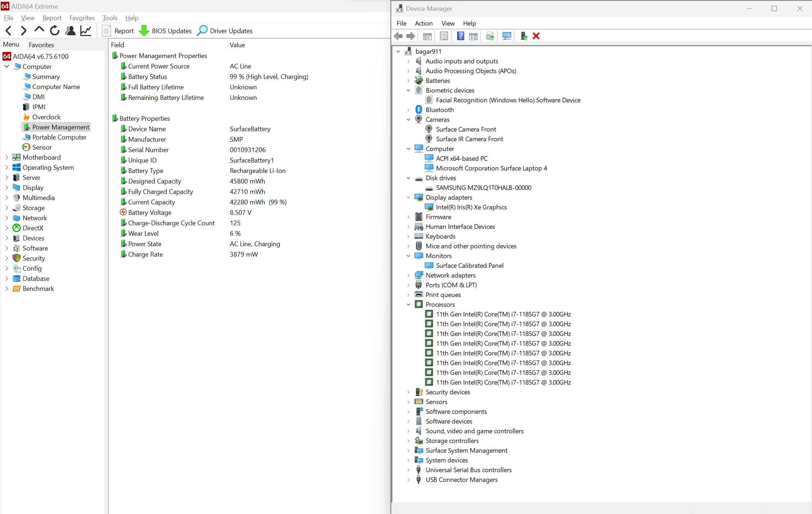The height and width of the screenshot is (514, 812).
Task: Select bagar911 root node in Device Manager
Action: (428, 52)
